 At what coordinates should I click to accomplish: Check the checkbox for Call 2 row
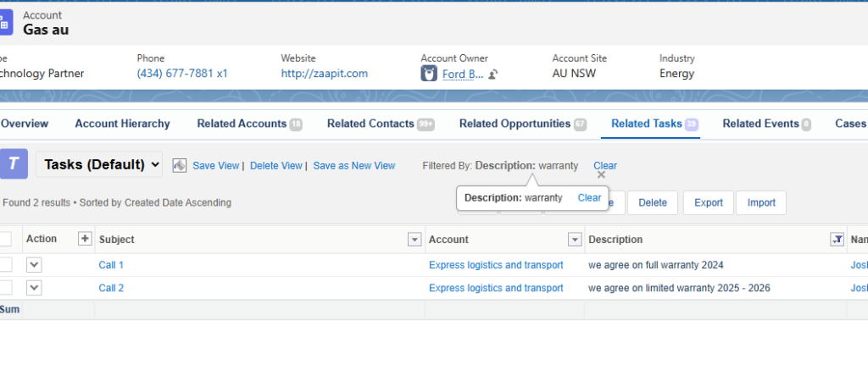(5, 288)
